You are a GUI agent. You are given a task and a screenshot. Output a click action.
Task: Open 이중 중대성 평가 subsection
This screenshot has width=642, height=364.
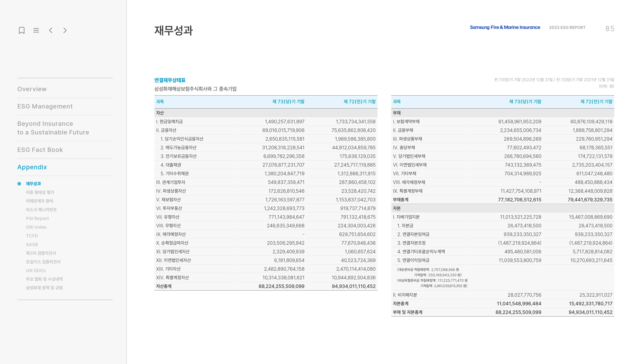(x=40, y=192)
